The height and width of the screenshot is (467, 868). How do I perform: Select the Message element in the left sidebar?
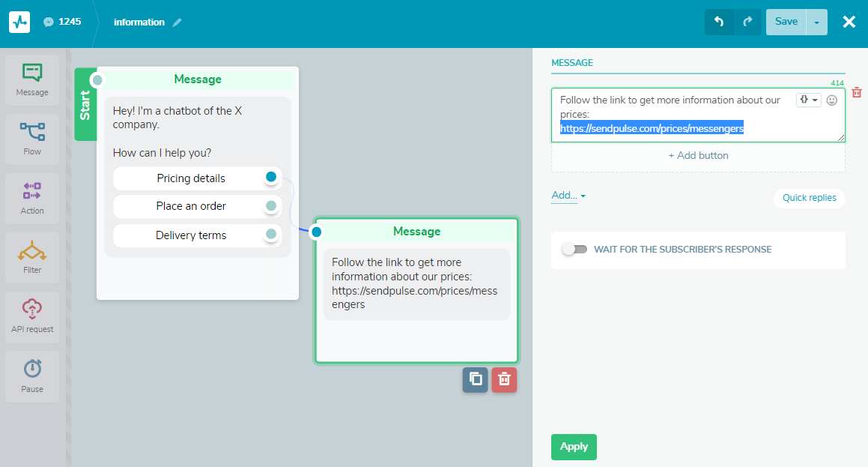point(31,79)
